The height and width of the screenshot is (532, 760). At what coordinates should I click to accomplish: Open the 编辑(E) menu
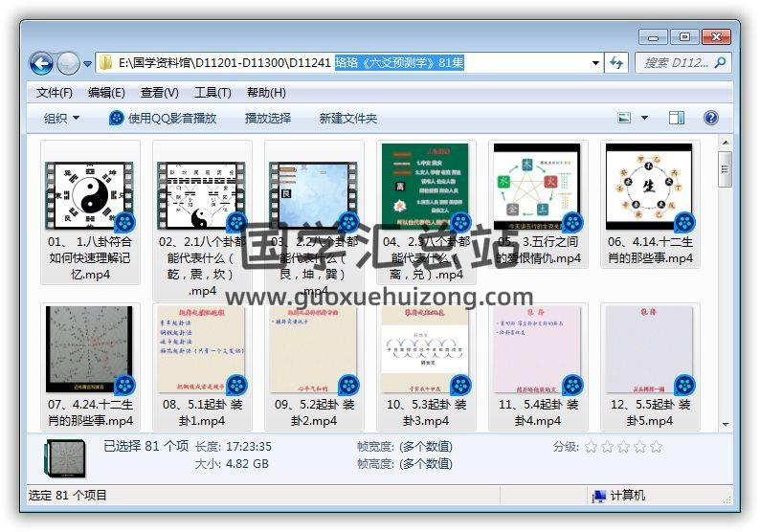pos(106,93)
